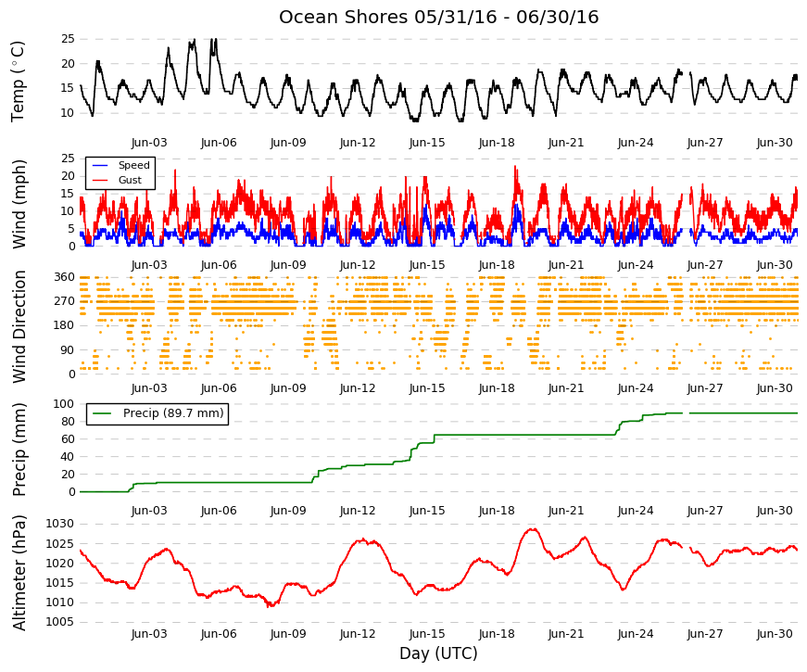Image resolution: width=807 pixels, height=672 pixels.
Task: Click Jun-15 tick under wind speed plot
Action: (427, 265)
